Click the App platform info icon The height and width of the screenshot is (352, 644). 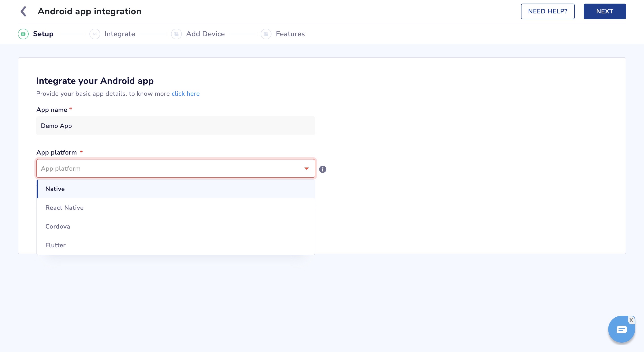pyautogui.click(x=322, y=169)
